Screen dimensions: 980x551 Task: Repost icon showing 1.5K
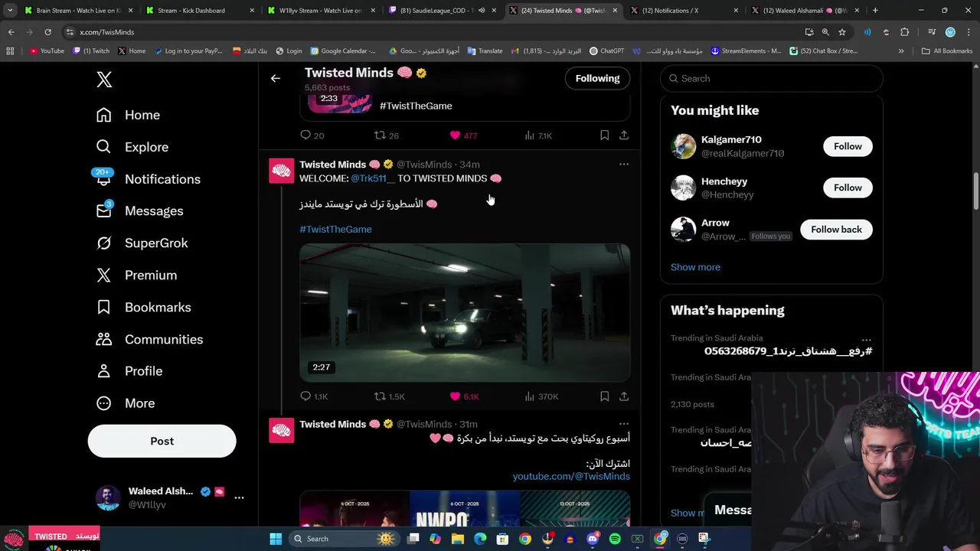tap(389, 396)
